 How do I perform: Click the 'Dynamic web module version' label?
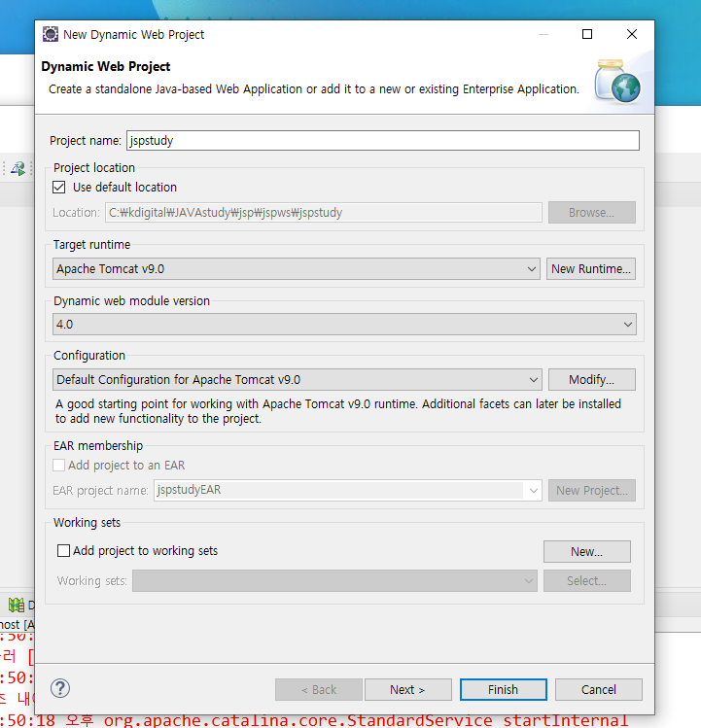click(132, 301)
